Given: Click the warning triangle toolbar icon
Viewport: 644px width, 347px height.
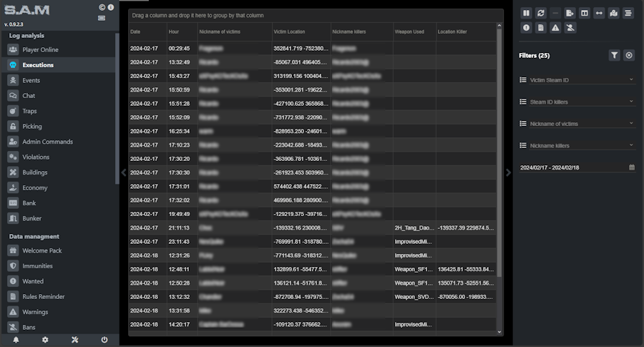Looking at the screenshot, I should click(x=555, y=28).
